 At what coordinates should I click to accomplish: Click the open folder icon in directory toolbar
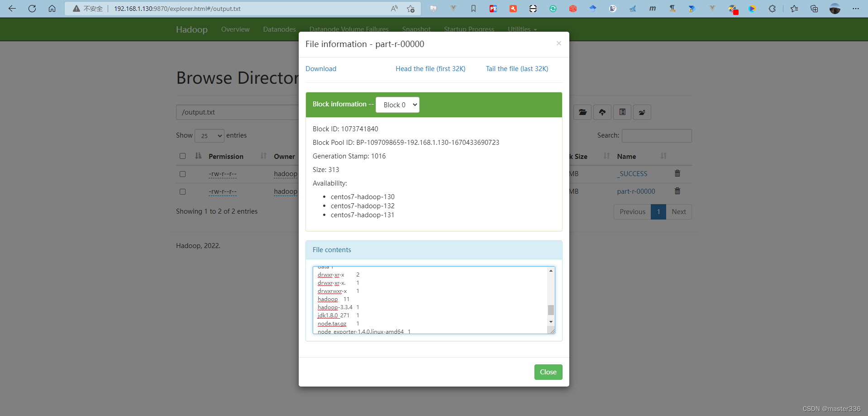point(582,112)
